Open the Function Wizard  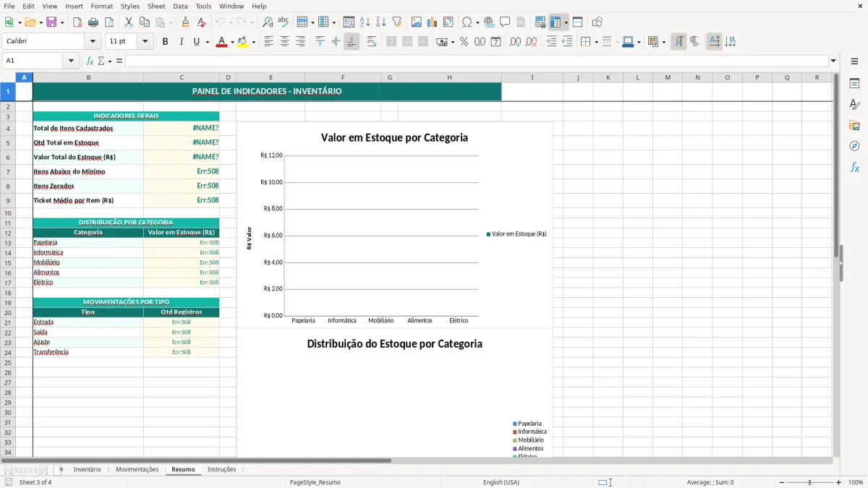click(x=90, y=61)
